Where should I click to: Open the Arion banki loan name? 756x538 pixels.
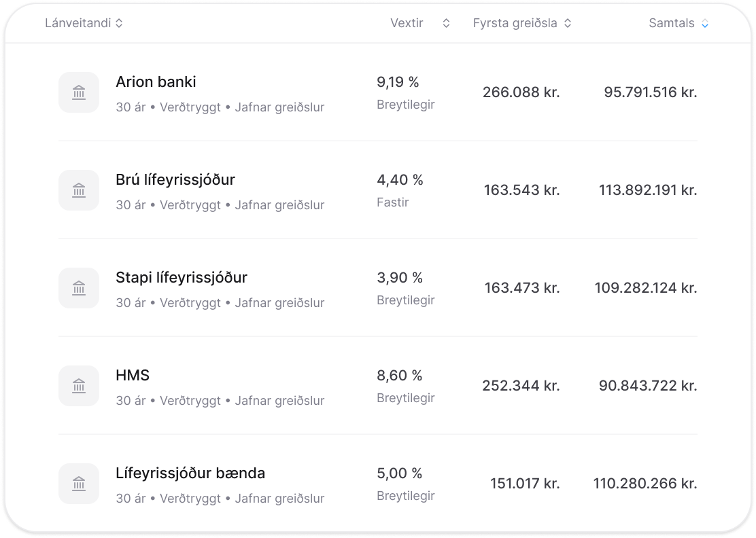pos(156,82)
